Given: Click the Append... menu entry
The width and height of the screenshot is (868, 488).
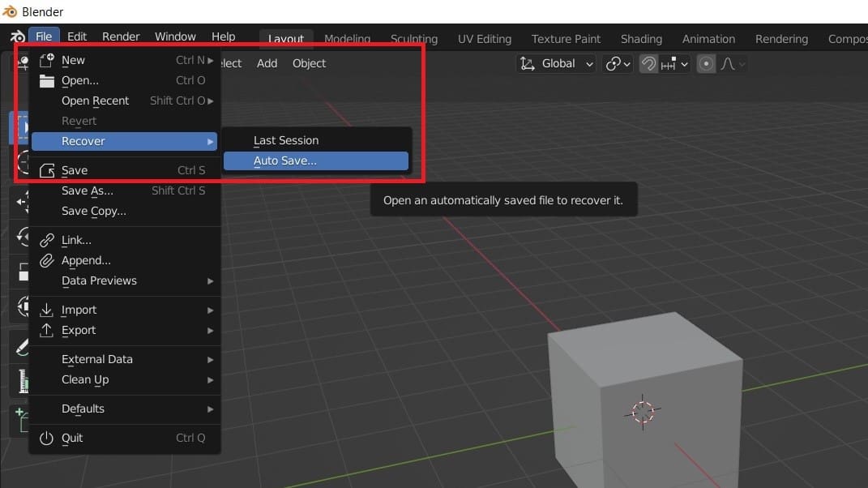Looking at the screenshot, I should coord(125,260).
